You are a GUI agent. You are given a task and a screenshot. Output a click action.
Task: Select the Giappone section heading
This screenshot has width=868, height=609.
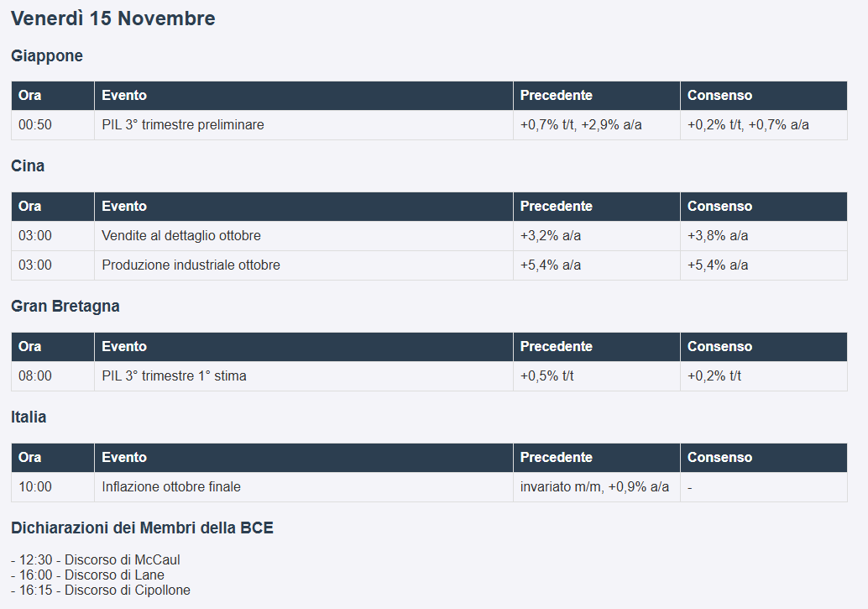click(x=47, y=56)
